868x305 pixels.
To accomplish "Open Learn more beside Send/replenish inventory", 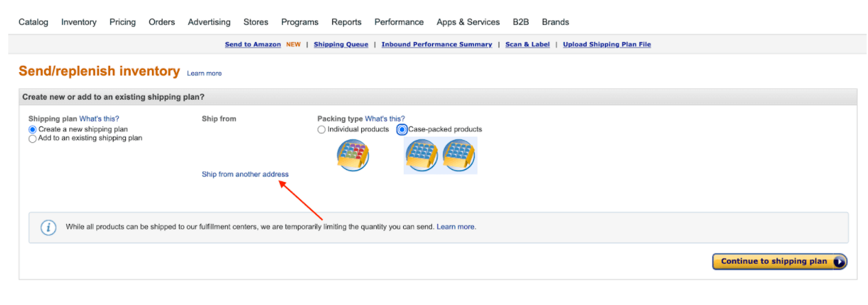I will pos(204,74).
